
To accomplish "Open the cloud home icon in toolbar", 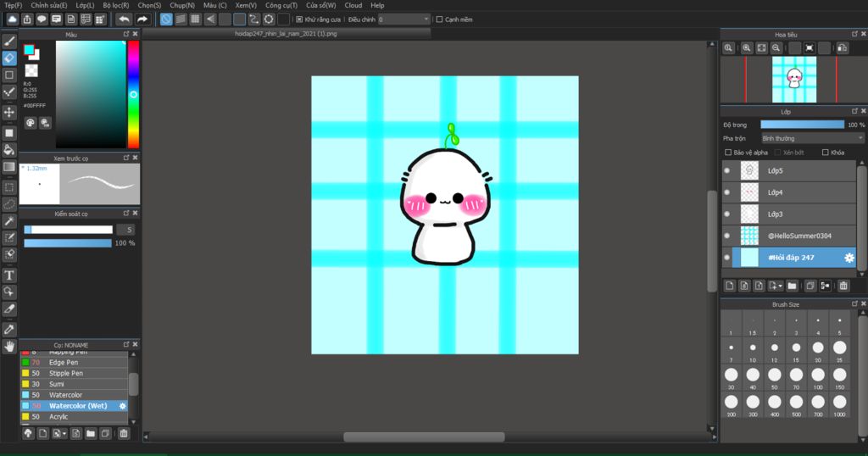I will tap(12, 19).
